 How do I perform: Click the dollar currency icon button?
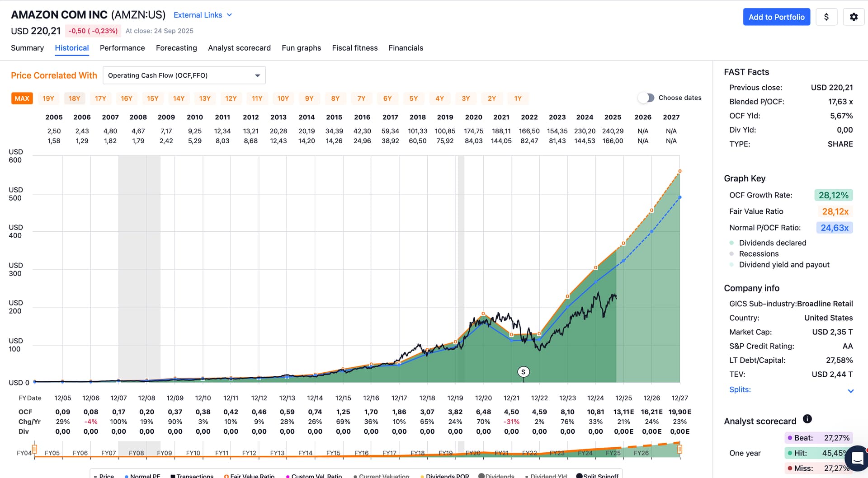pyautogui.click(x=826, y=17)
